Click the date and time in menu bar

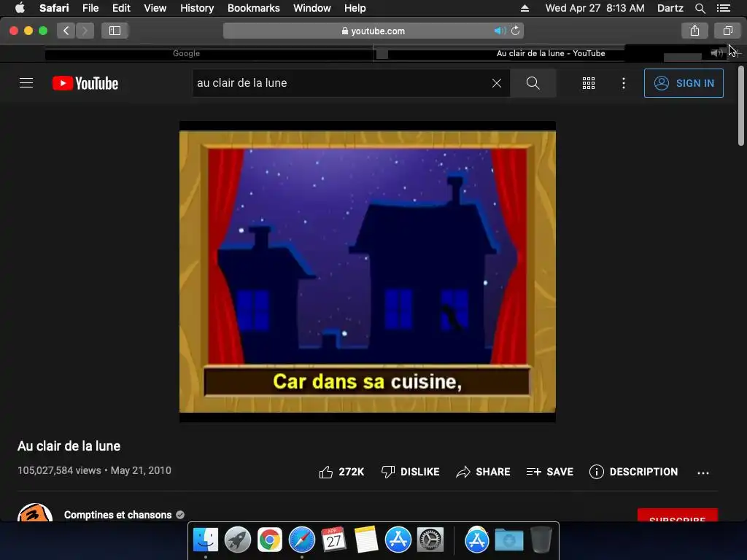595,8
